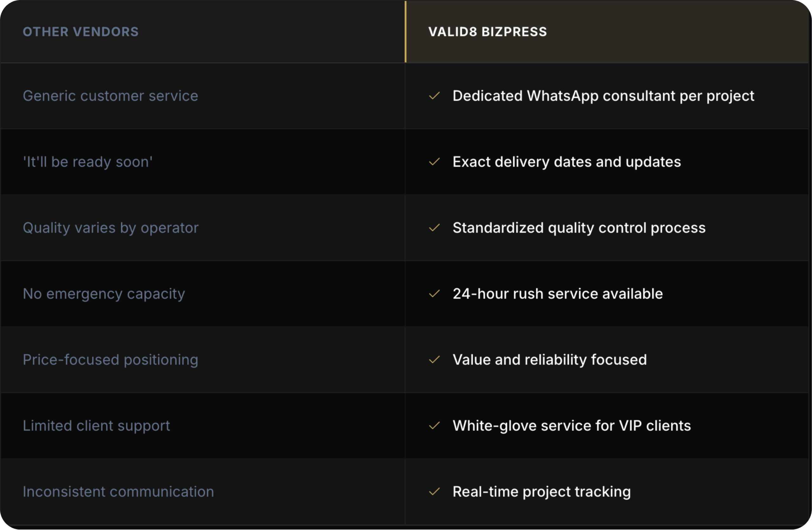Click 'White-glove service for VIP clients' text
812x530 pixels.
click(572, 426)
